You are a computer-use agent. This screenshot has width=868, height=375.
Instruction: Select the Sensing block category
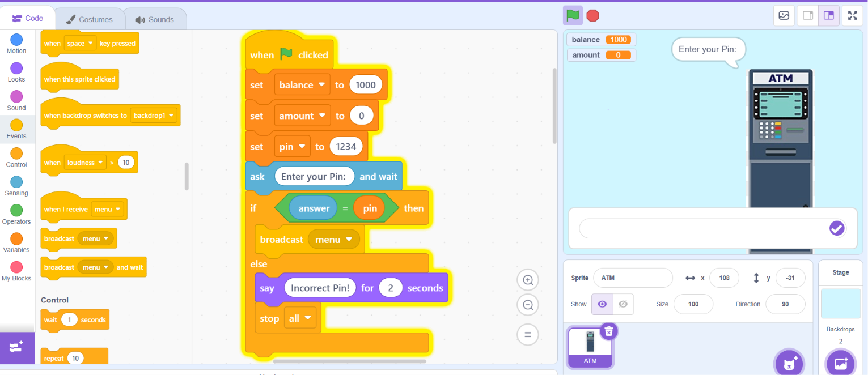[16, 186]
